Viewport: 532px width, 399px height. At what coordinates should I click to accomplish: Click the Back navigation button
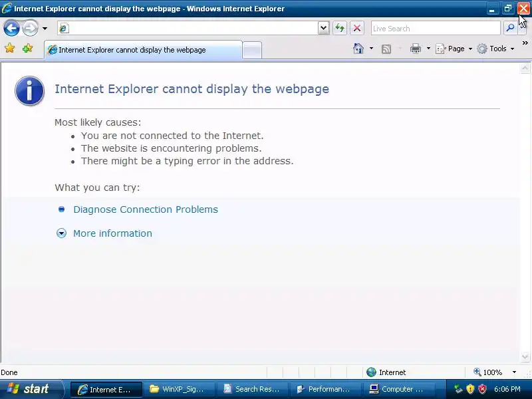click(x=11, y=28)
